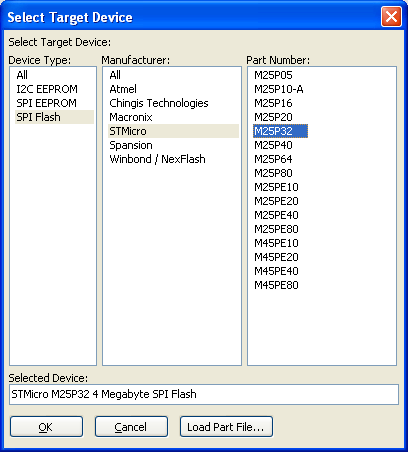This screenshot has height=452, width=408.
Task: Select I2C EEPROM device type
Action: point(47,89)
